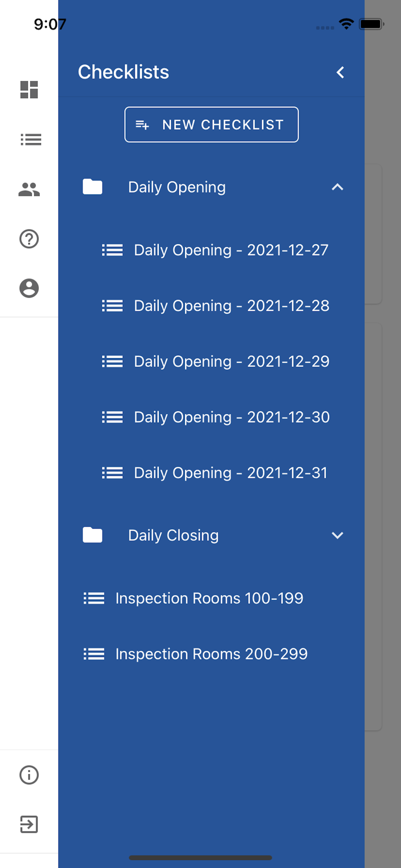Open Inspection Rooms 100-199 checklist
This screenshot has width=401, height=868.
209,598
